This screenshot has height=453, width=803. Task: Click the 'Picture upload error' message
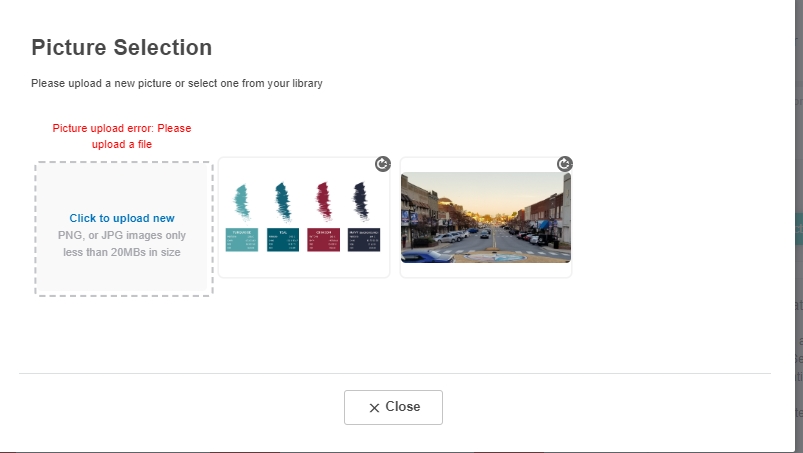[x=122, y=136]
